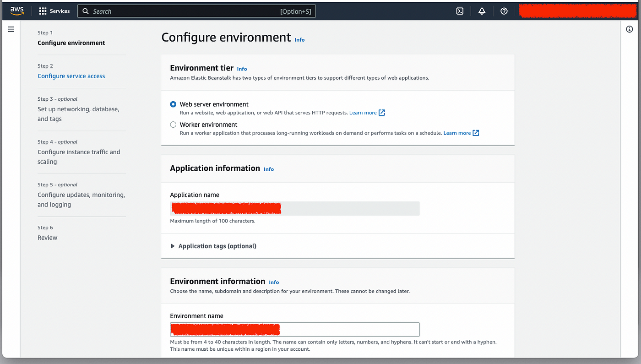Click the Environment information heading

[217, 281]
